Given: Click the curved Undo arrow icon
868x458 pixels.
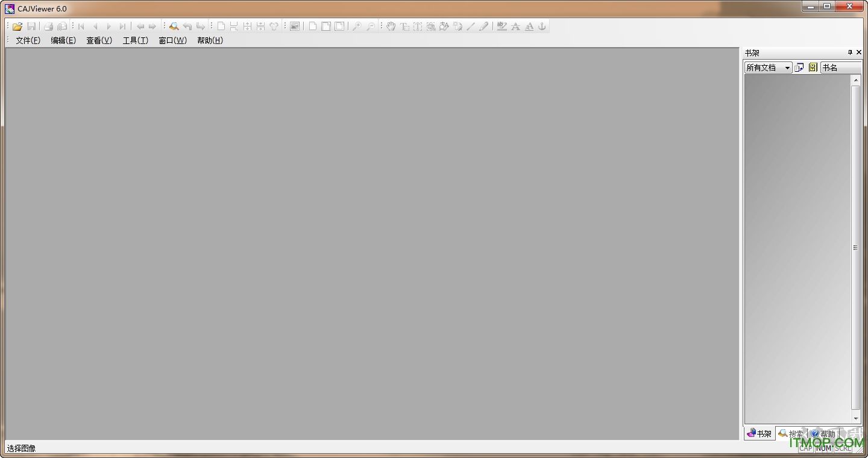Looking at the screenshot, I should (x=187, y=27).
